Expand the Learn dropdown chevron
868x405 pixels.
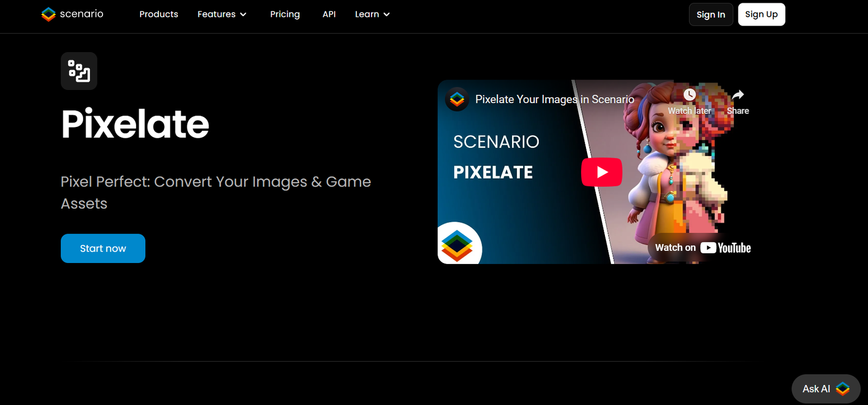(x=387, y=15)
